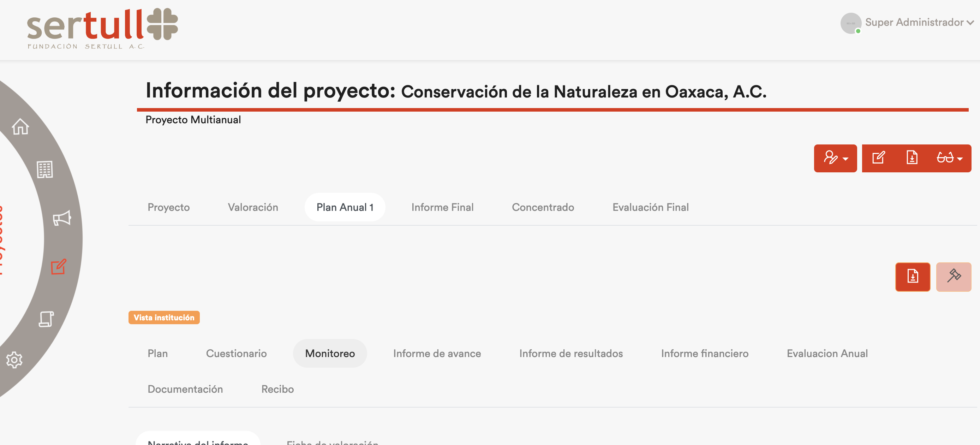Open the glasses view dropdown

950,158
